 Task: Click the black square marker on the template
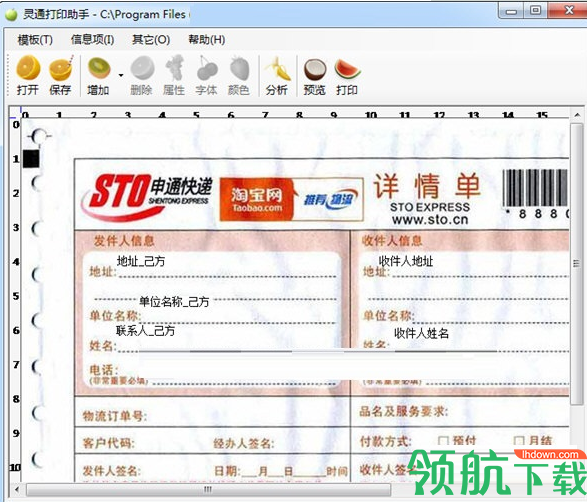pyautogui.click(x=31, y=159)
